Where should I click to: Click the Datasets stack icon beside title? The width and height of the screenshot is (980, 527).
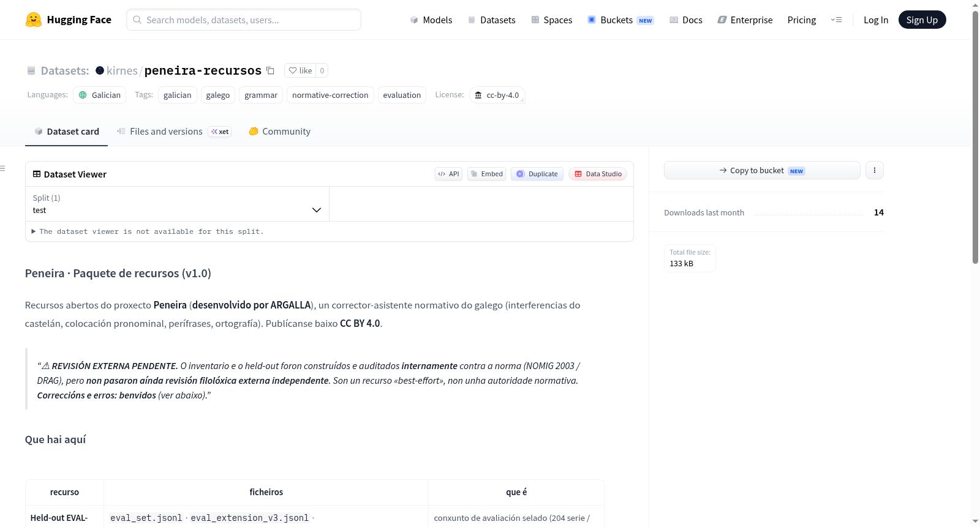(31, 70)
